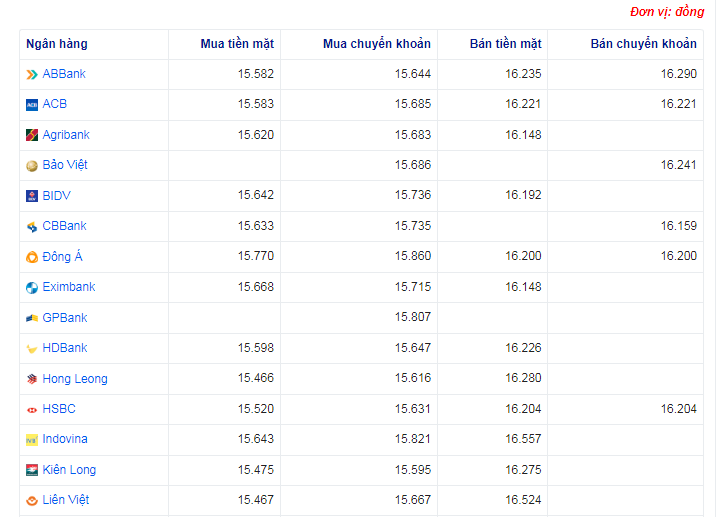
Task: Open the GPBank link
Action: pyautogui.click(x=64, y=318)
